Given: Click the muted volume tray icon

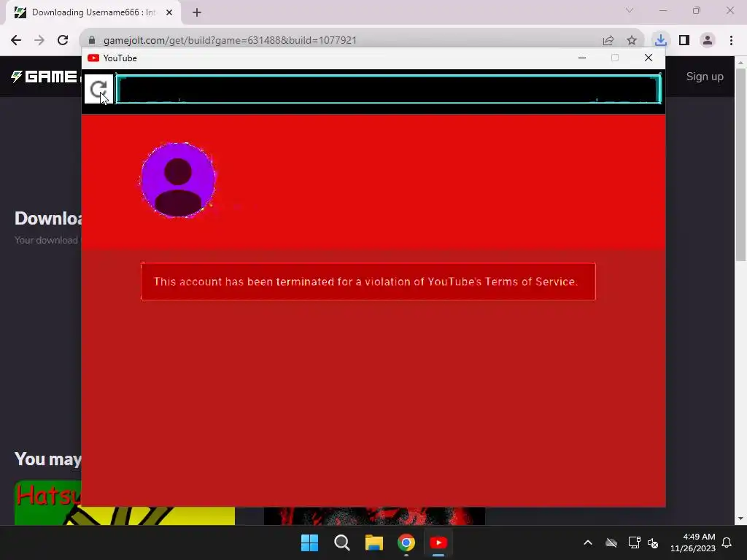Looking at the screenshot, I should point(653,542).
